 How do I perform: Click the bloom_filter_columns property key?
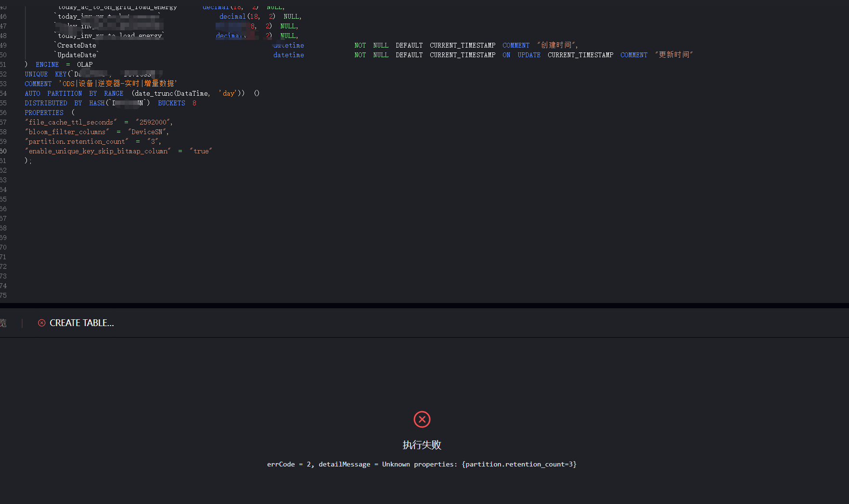pos(67,132)
